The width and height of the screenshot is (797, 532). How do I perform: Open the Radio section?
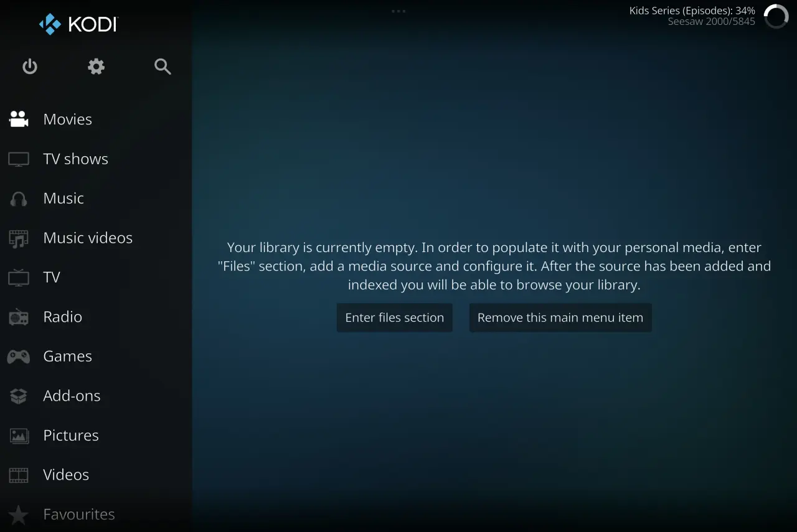coord(62,317)
